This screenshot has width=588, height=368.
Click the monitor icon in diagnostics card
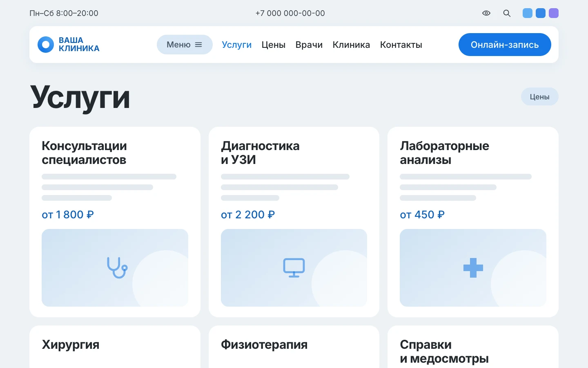pyautogui.click(x=294, y=268)
